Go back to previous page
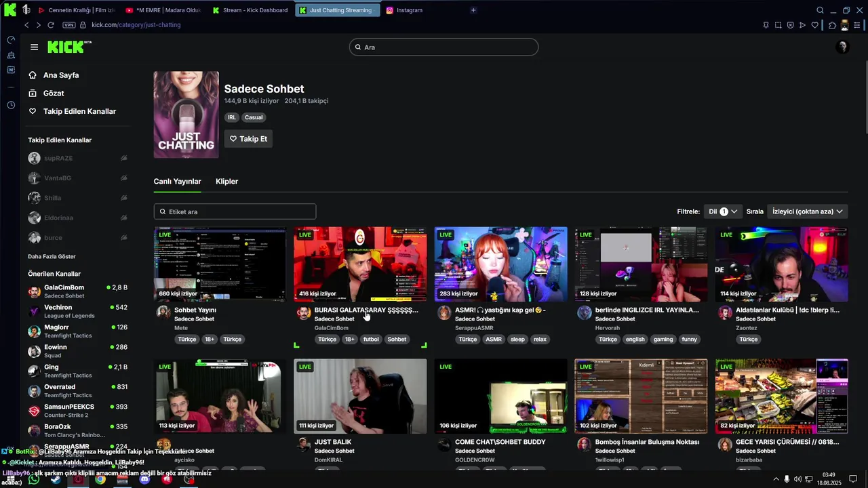This screenshot has height=488, width=868. (26, 25)
